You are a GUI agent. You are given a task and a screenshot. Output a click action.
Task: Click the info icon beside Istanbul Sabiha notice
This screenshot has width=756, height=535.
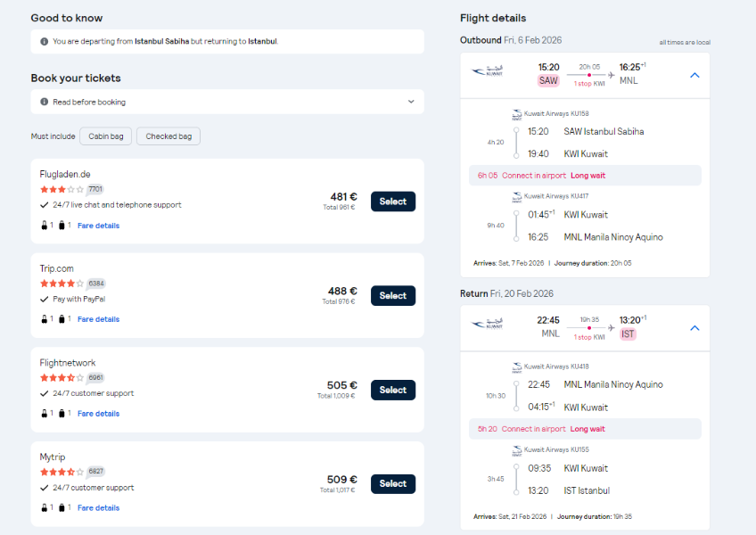pyautogui.click(x=45, y=42)
